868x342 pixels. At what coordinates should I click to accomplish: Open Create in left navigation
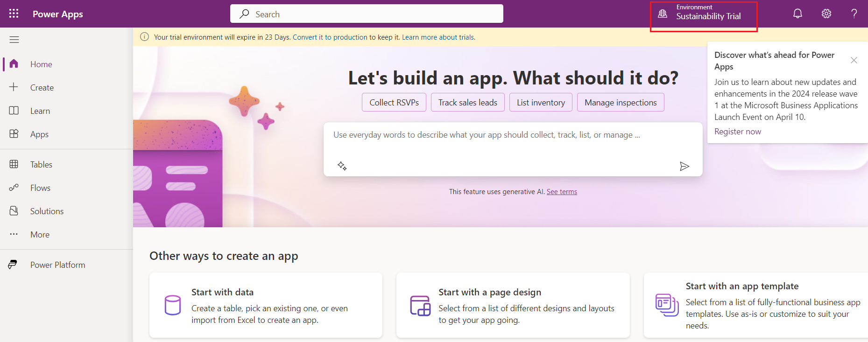click(x=42, y=88)
